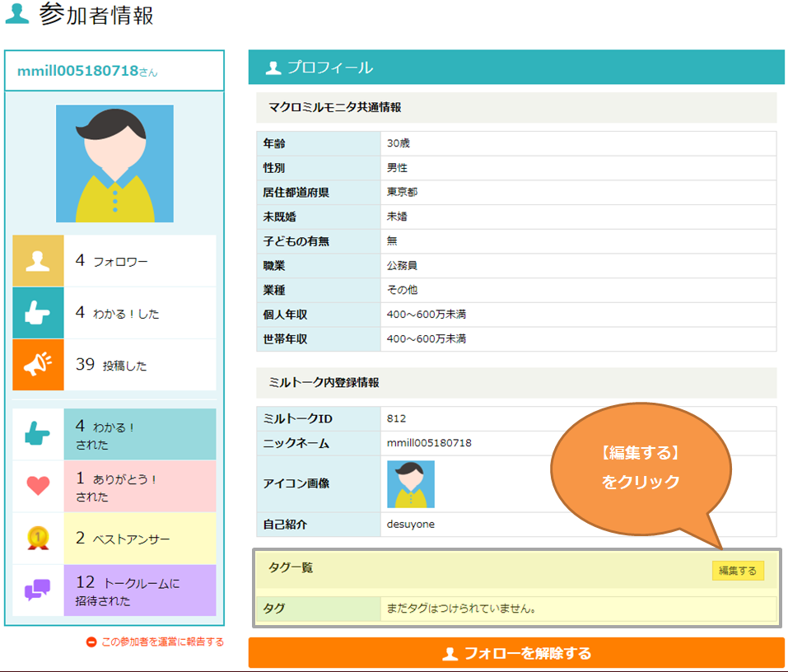This screenshot has width=788, height=672.
Task: Open the この参加者を運営に報告する link
Action: click(x=161, y=642)
